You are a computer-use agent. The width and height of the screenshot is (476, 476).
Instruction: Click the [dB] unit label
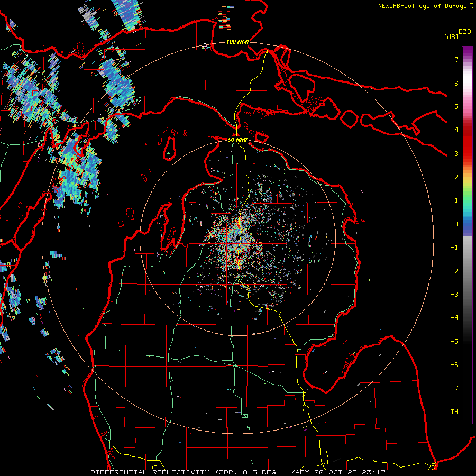[x=451, y=36]
